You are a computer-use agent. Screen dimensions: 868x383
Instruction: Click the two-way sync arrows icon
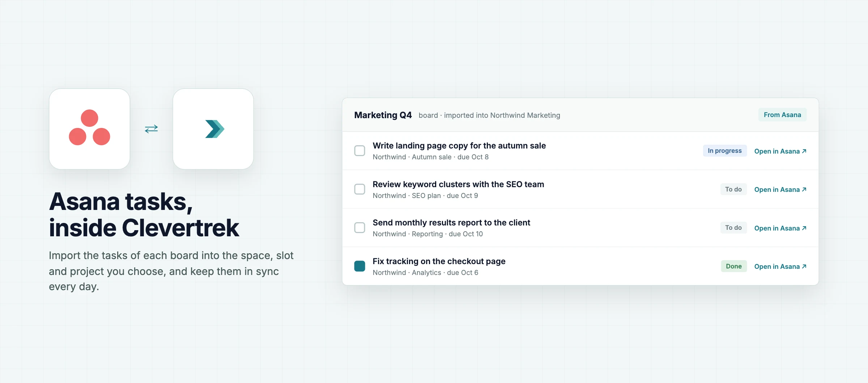(151, 129)
